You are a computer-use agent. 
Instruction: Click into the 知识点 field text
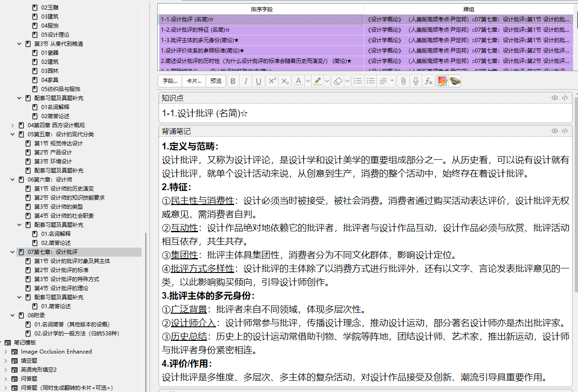[x=365, y=113]
